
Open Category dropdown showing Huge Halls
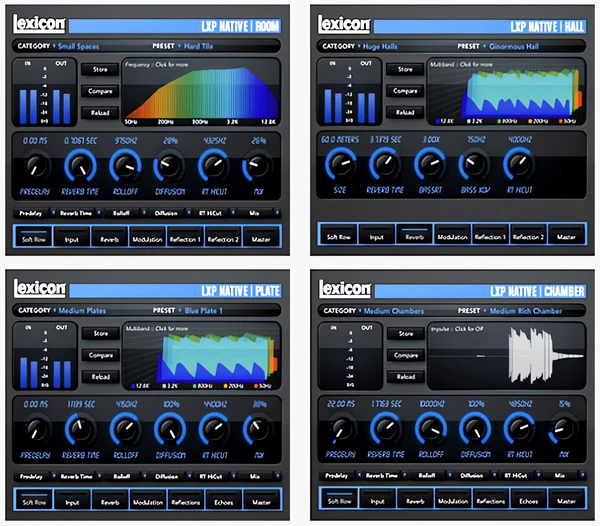point(379,47)
